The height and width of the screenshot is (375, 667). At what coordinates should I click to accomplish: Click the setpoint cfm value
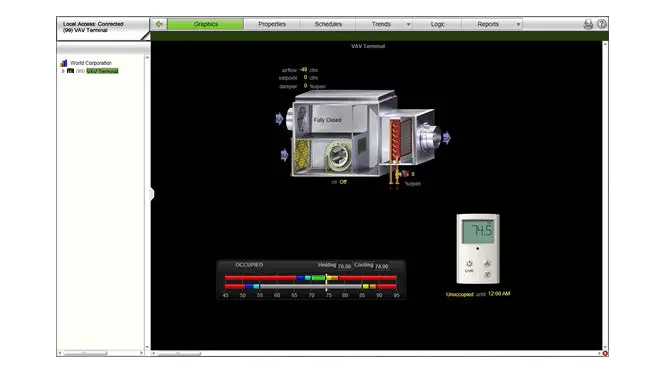[305, 77]
